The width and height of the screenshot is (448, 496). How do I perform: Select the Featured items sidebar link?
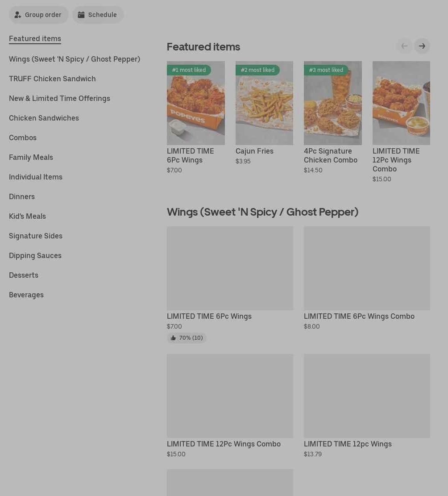[x=35, y=38]
